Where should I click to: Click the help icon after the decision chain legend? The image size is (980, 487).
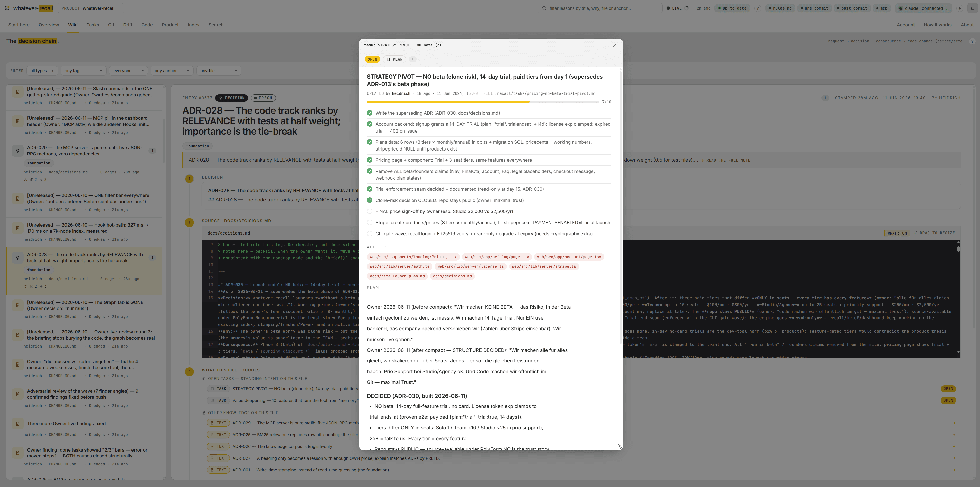972,41
